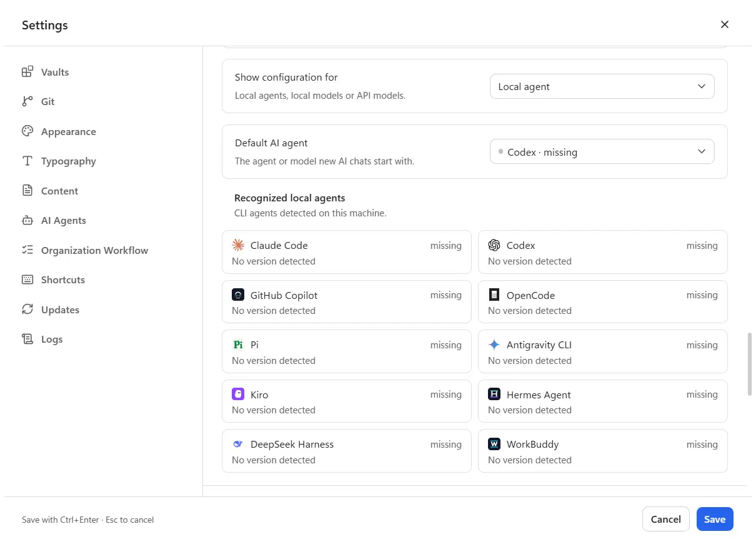Cancel the settings dialog
The height and width of the screenshot is (544, 756).
coord(665,519)
